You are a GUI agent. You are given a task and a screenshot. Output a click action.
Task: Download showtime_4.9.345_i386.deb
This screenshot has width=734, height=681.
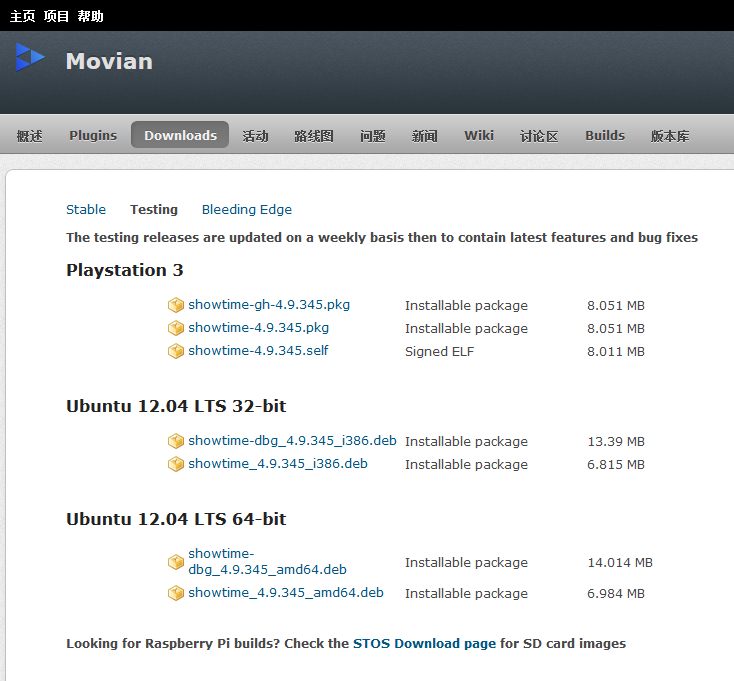click(278, 463)
